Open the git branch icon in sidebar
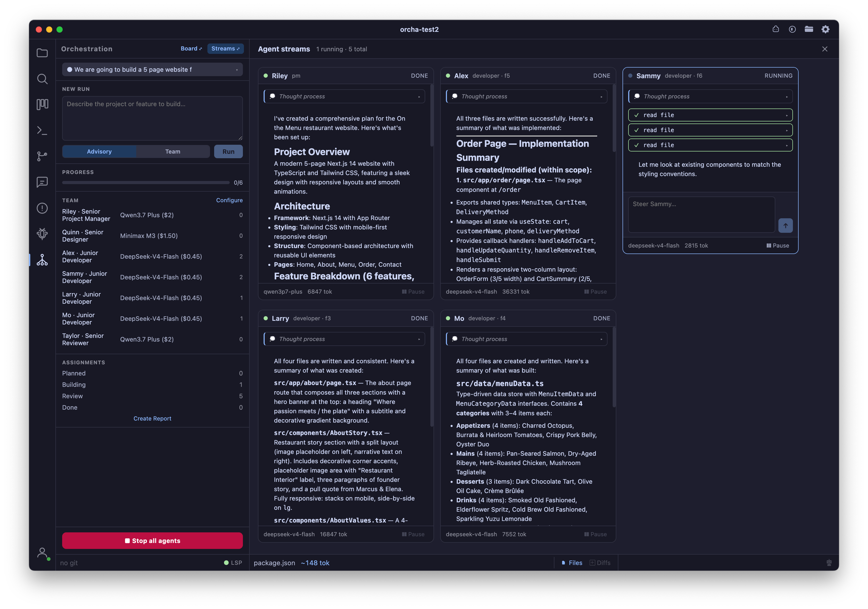 pyautogui.click(x=42, y=156)
